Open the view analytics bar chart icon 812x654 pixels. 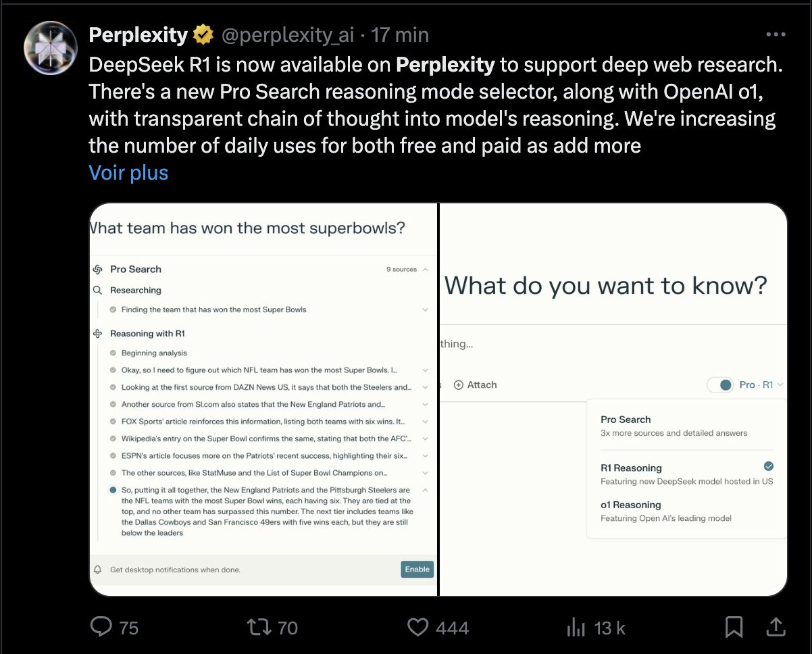(576, 628)
